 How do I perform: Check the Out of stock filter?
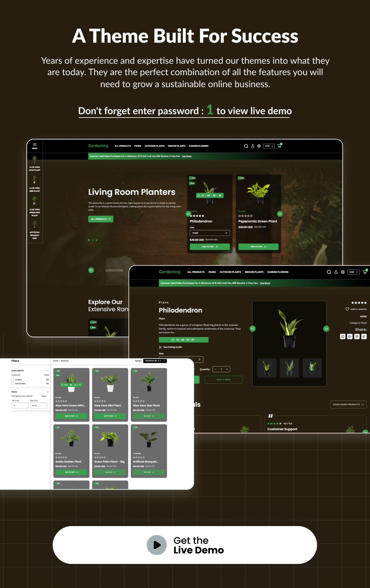click(x=13, y=384)
